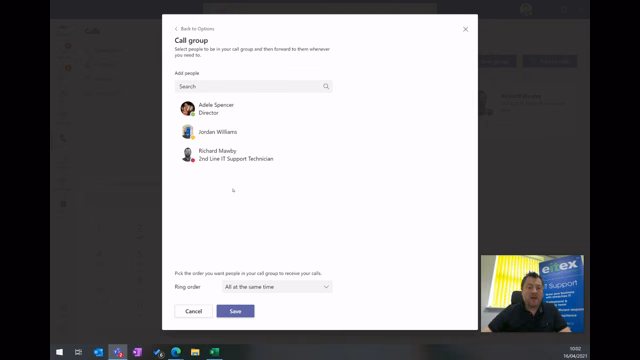Launch Microsoft Edge from taskbar
Viewport: 640px width, 360px height.
coord(176,352)
